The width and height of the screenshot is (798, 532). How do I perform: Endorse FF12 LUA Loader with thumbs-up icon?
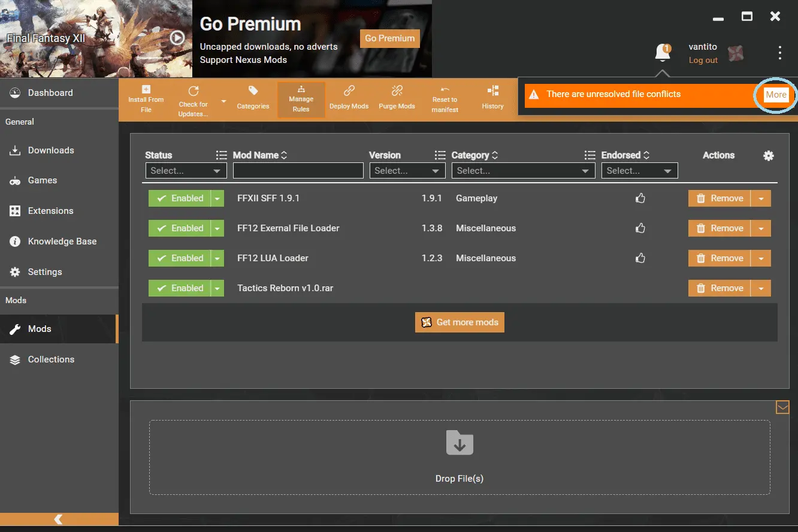pyautogui.click(x=640, y=258)
